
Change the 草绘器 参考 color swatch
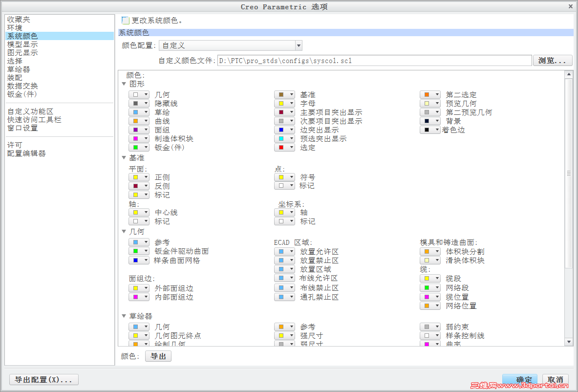point(284,327)
